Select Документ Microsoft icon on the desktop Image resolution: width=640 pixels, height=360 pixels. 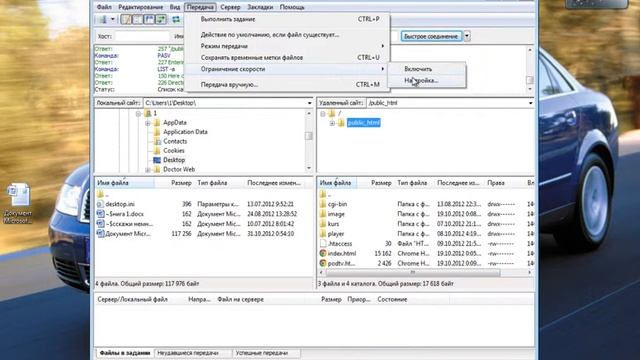(18, 203)
